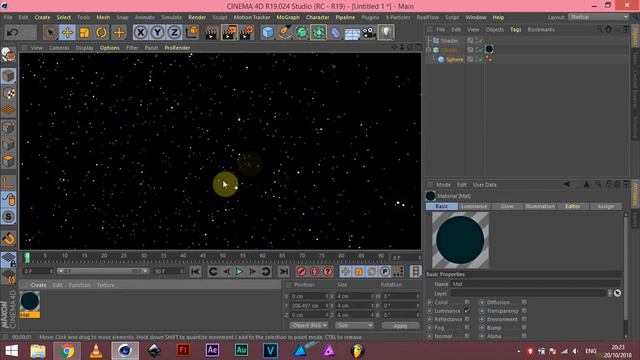Click the large material preview sphere

(460, 240)
